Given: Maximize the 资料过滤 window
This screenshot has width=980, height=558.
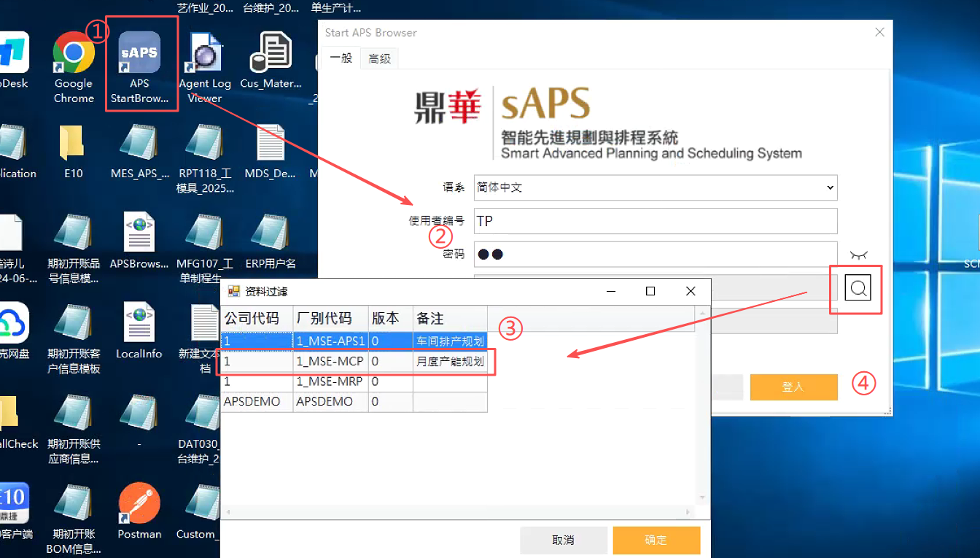Looking at the screenshot, I should click(650, 291).
